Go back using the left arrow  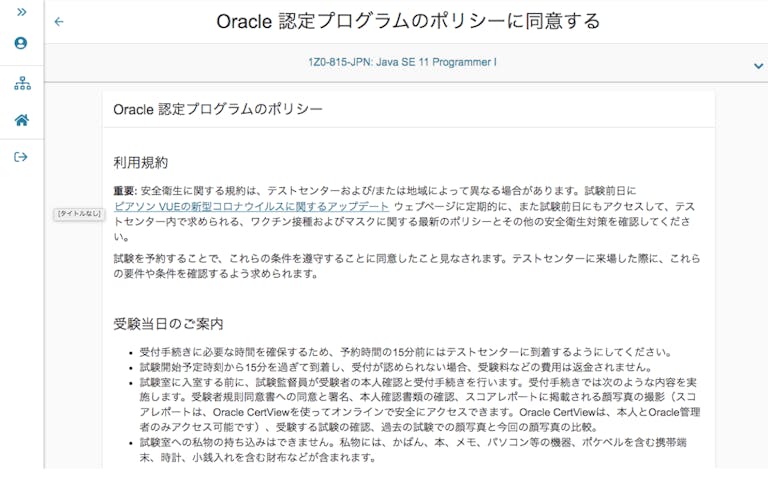[x=59, y=22]
